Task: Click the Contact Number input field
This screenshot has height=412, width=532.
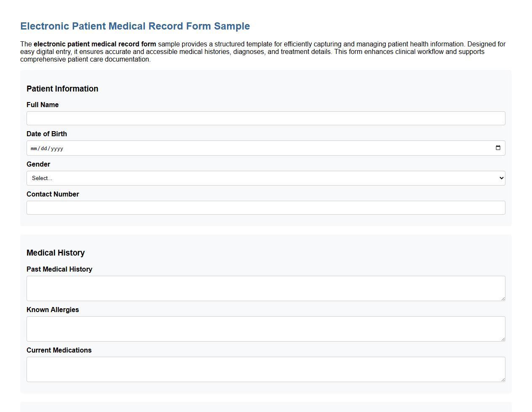Action: (x=265, y=207)
